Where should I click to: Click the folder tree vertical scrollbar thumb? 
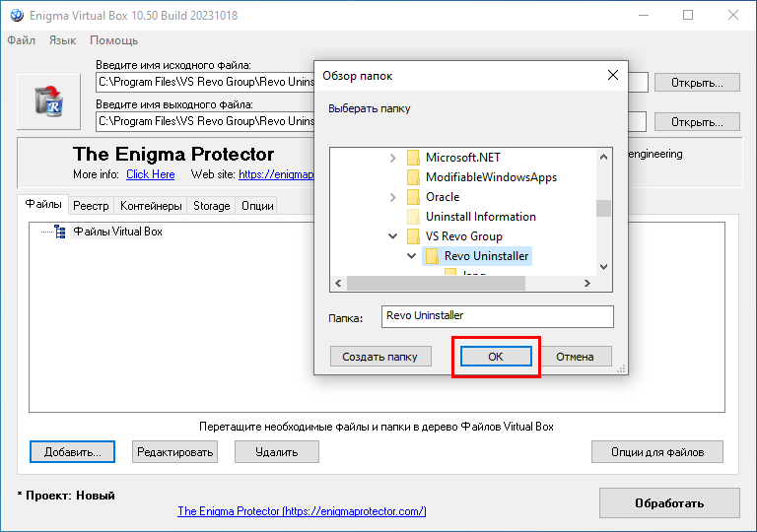pyautogui.click(x=603, y=209)
